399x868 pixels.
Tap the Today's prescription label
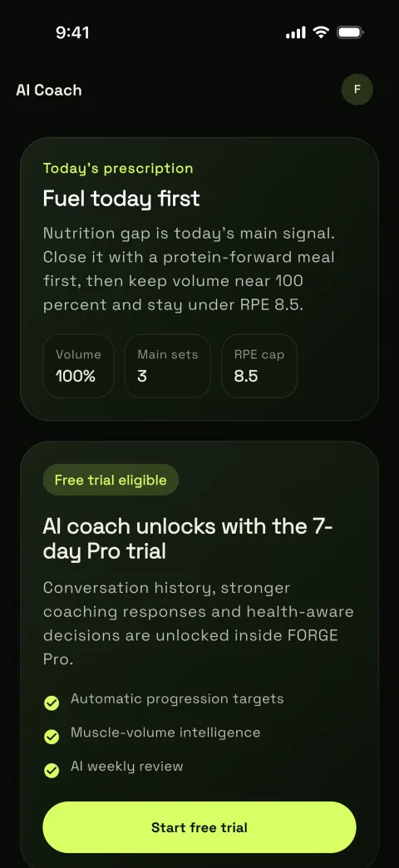click(118, 168)
